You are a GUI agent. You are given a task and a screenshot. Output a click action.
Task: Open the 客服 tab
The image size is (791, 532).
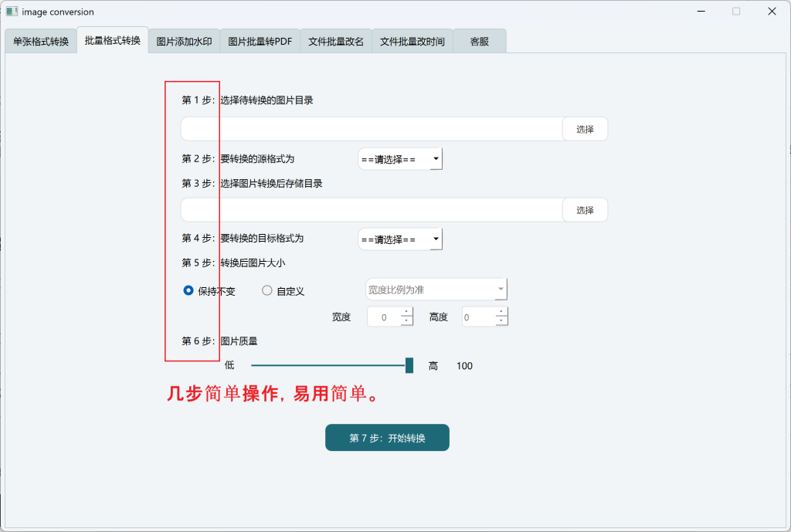click(480, 42)
